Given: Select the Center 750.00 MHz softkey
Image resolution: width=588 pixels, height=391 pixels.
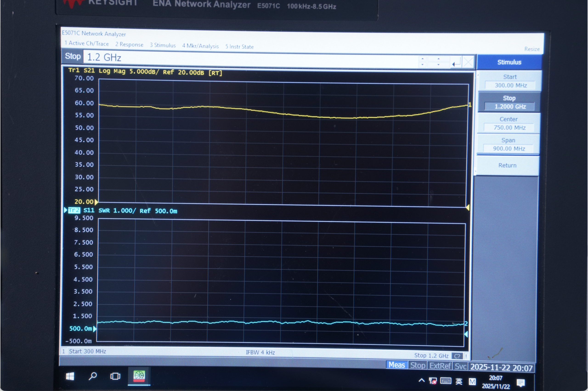Looking at the screenshot, I should (509, 124).
